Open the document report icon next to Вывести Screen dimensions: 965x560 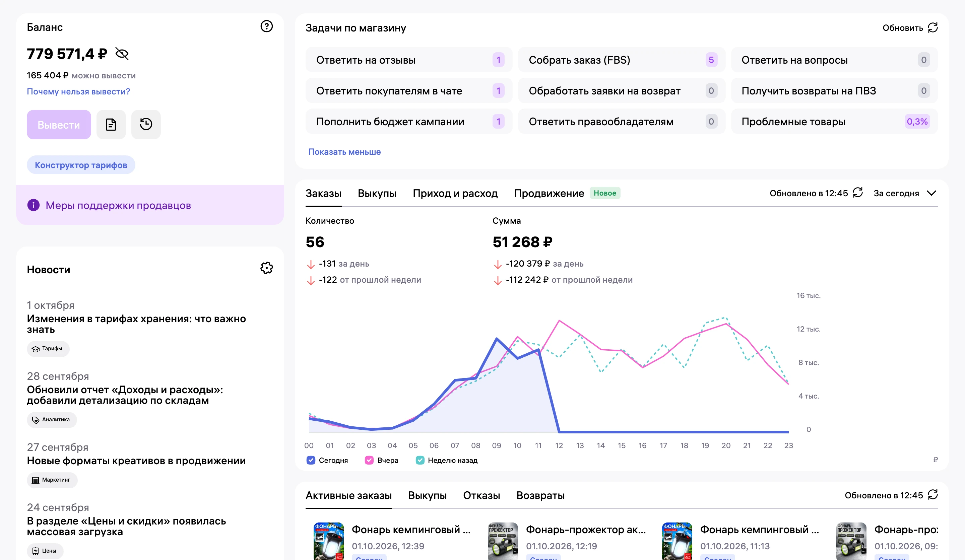coord(111,124)
